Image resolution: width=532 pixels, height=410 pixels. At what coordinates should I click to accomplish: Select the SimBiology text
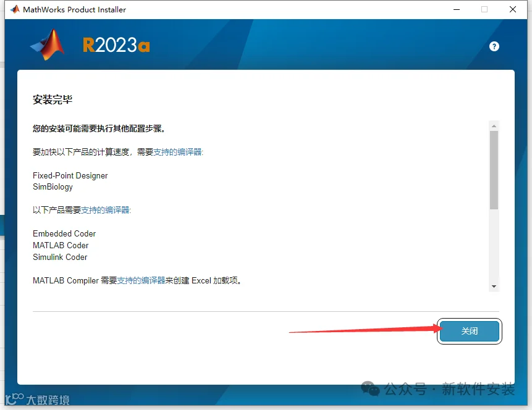53,187
